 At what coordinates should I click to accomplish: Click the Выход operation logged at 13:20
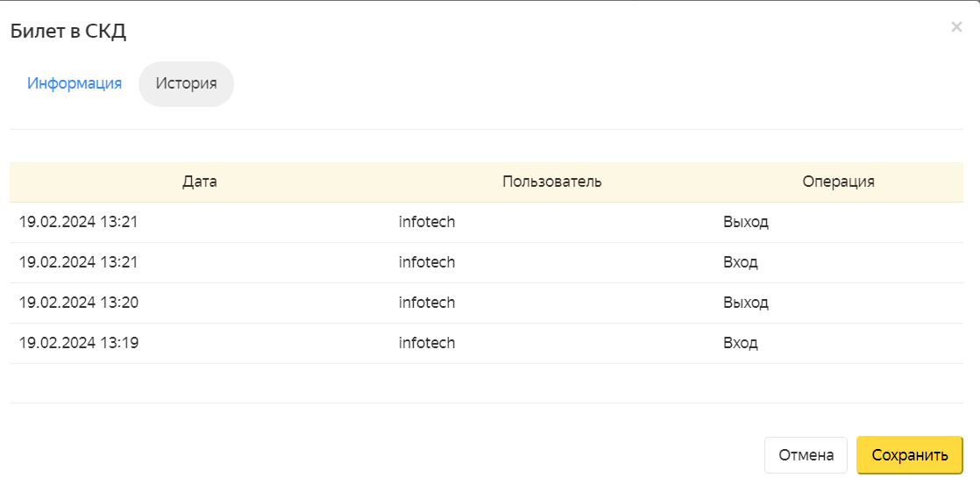tap(746, 303)
